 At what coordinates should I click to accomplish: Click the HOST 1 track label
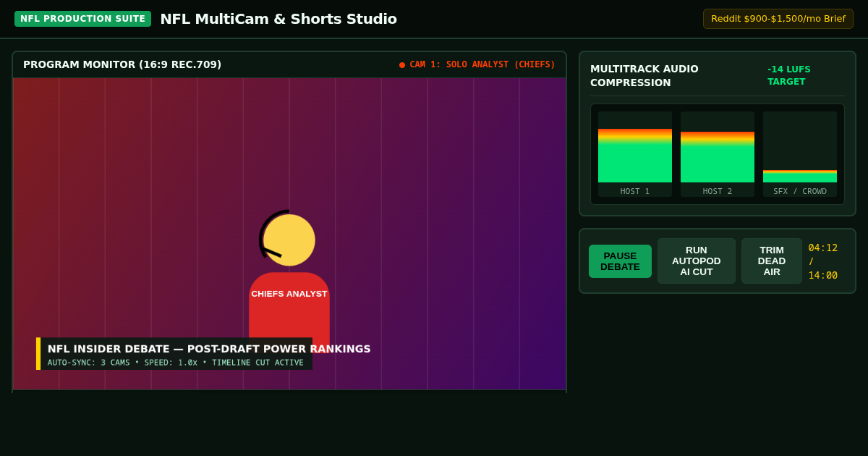click(x=635, y=191)
